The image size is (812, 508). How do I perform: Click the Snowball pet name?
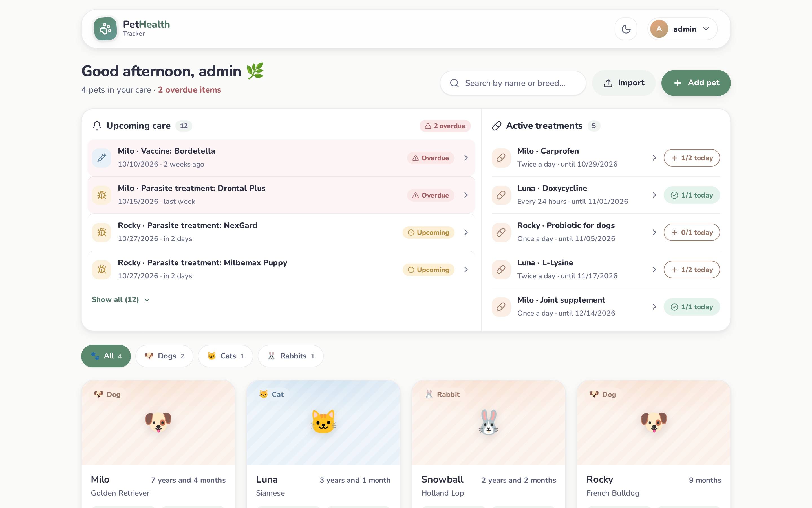click(442, 479)
